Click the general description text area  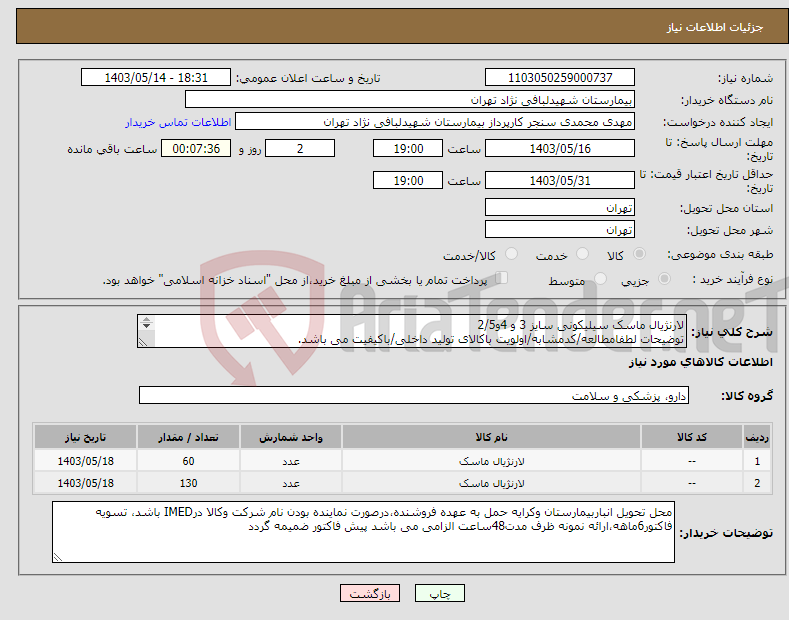click(412, 331)
